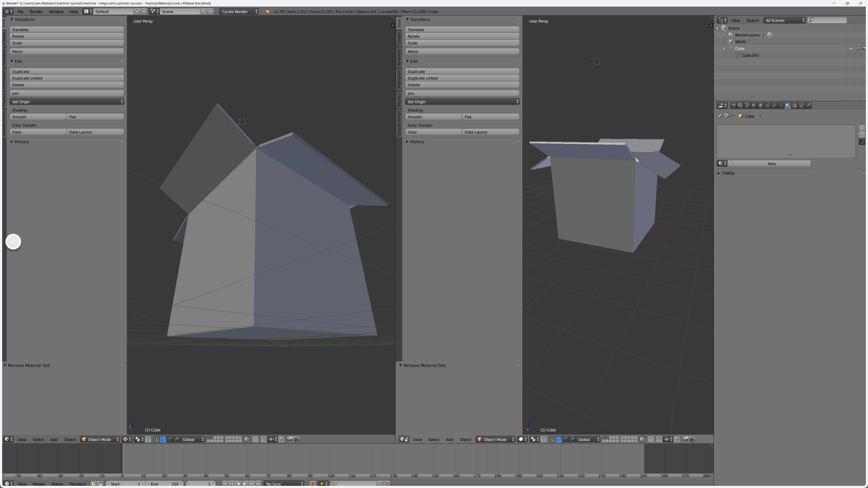Click the outliner search filter field

[x=827, y=20]
